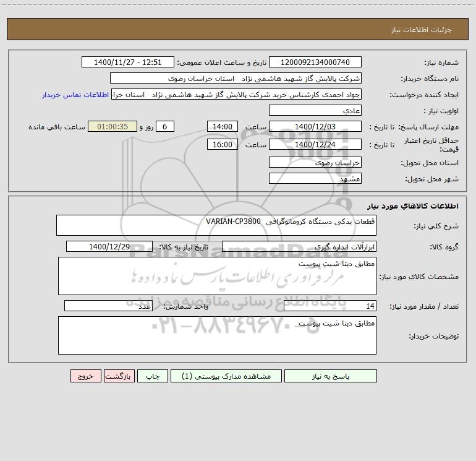Screen dimensions: 476x461
Task: Click the توضیحات خریدار text area
Action: (217, 335)
